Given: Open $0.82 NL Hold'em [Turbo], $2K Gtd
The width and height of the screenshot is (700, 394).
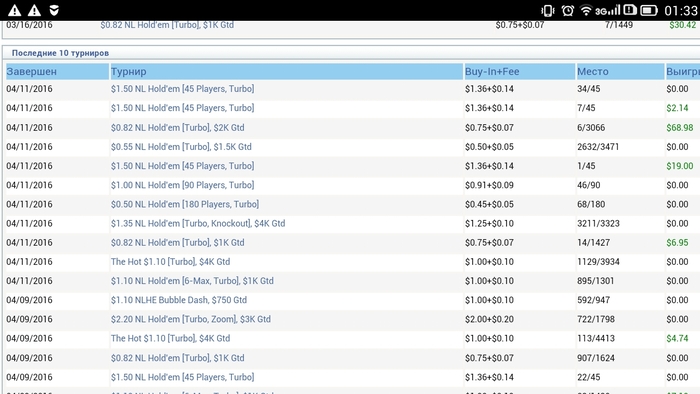Looking at the screenshot, I should pos(178,128).
